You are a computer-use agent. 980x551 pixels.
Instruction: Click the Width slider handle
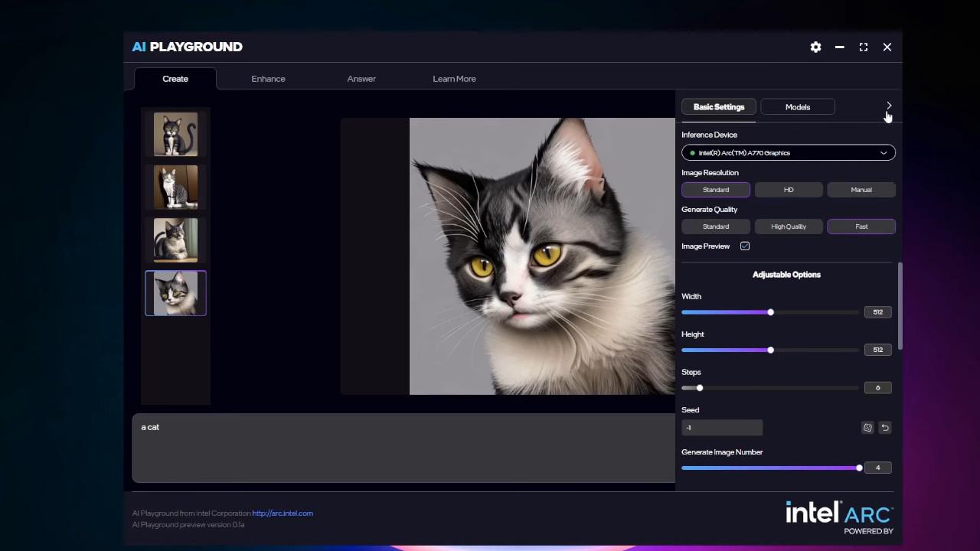[x=770, y=312]
